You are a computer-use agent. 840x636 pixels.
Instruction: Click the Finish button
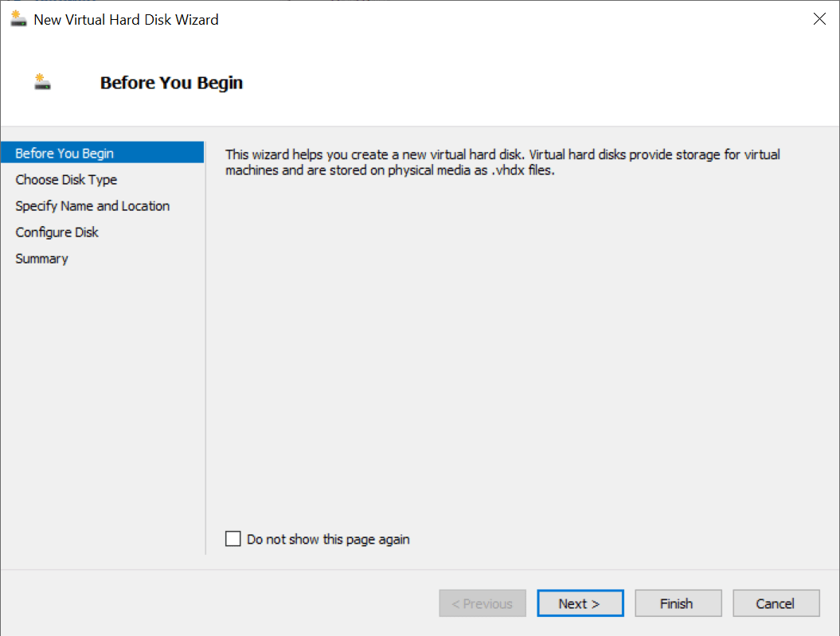678,603
